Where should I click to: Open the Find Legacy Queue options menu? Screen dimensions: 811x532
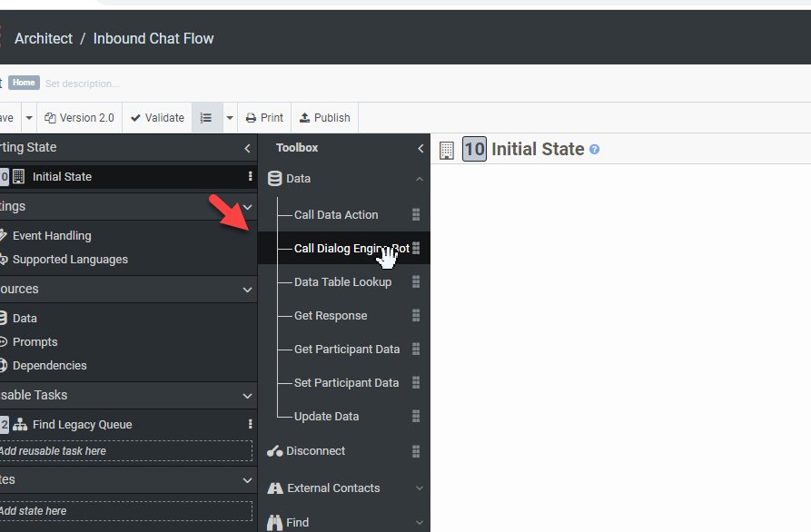tap(250, 425)
